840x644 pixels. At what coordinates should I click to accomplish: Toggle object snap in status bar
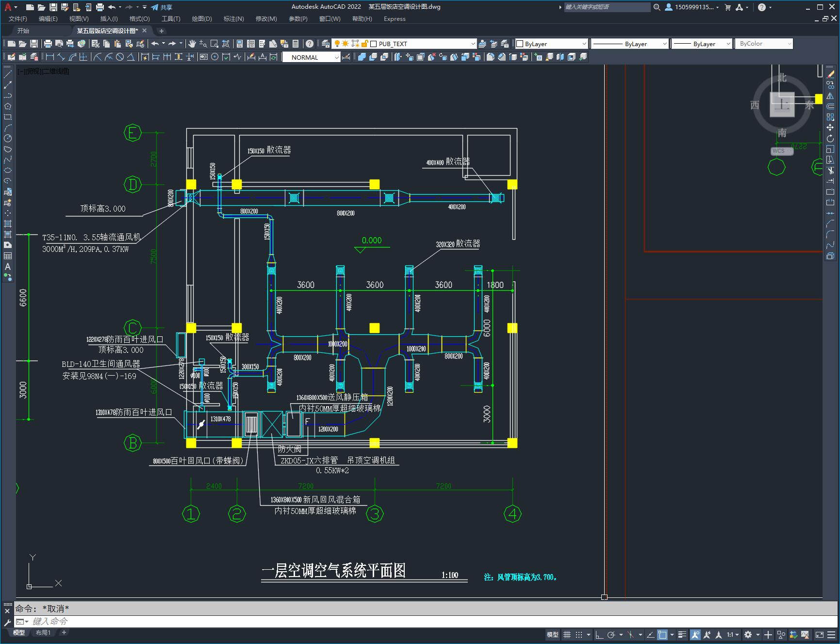coord(662,634)
